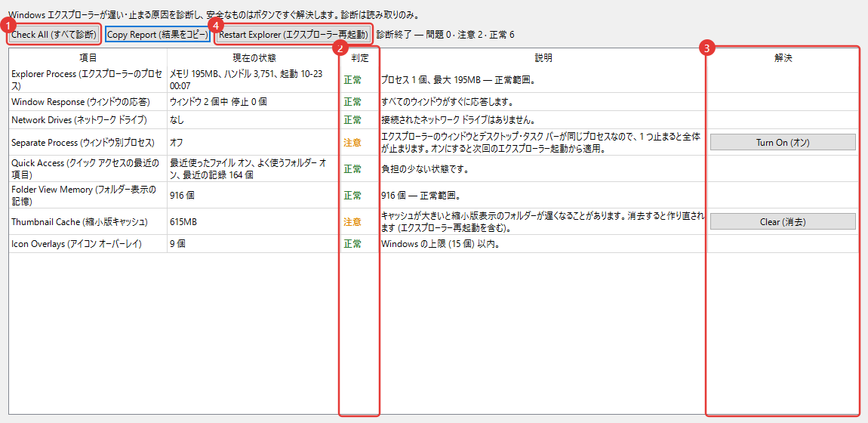Click the 負担の少ない状態です description
The width and height of the screenshot is (868, 423).
click(425, 169)
